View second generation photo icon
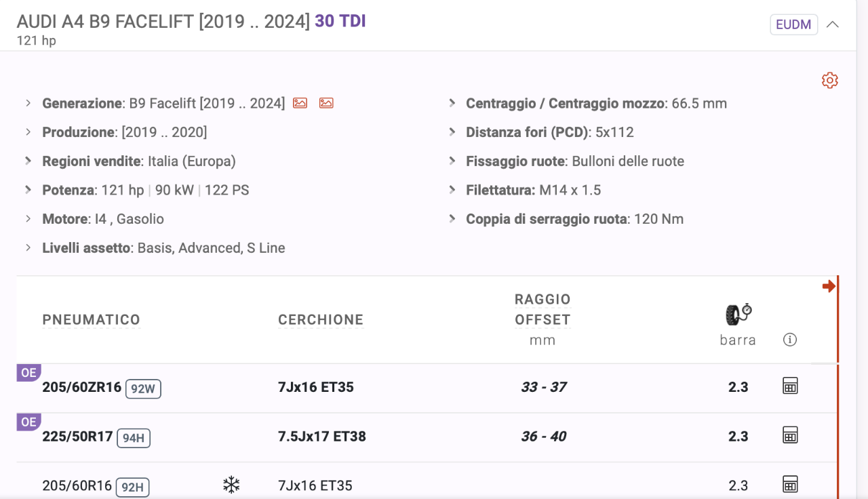 [x=326, y=103]
